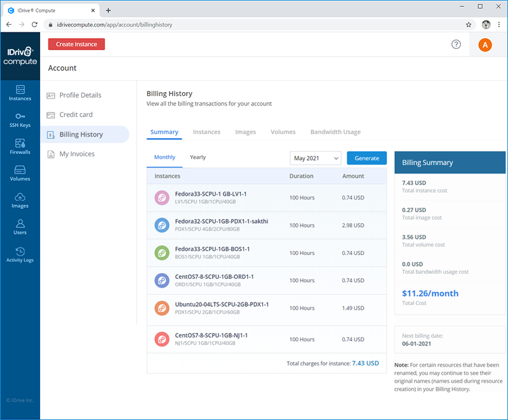Click instance name CentOS7-8-SCPU-1GB-ORD1-1
Image resolution: width=508 pixels, height=420 pixels.
215,276
